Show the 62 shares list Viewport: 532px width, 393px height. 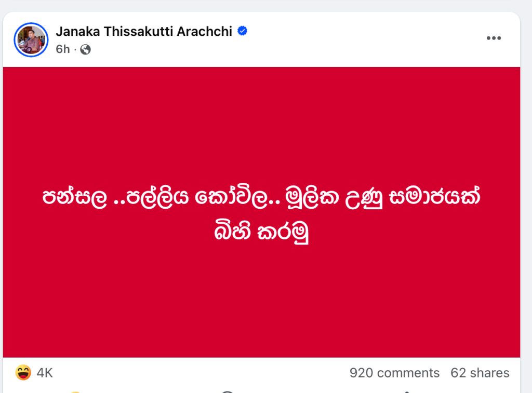click(x=480, y=373)
